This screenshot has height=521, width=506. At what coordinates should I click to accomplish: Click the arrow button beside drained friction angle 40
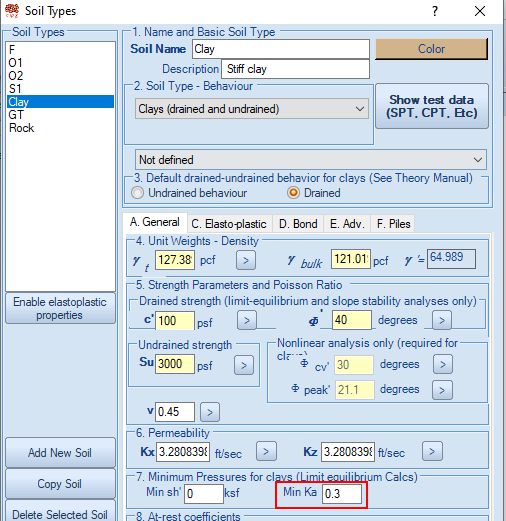pos(442,320)
